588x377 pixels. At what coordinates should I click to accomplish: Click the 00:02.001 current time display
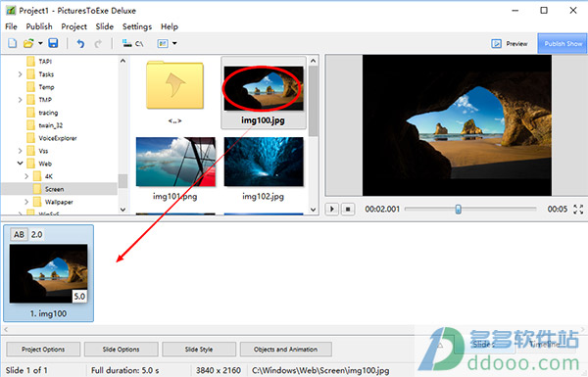[x=382, y=209]
